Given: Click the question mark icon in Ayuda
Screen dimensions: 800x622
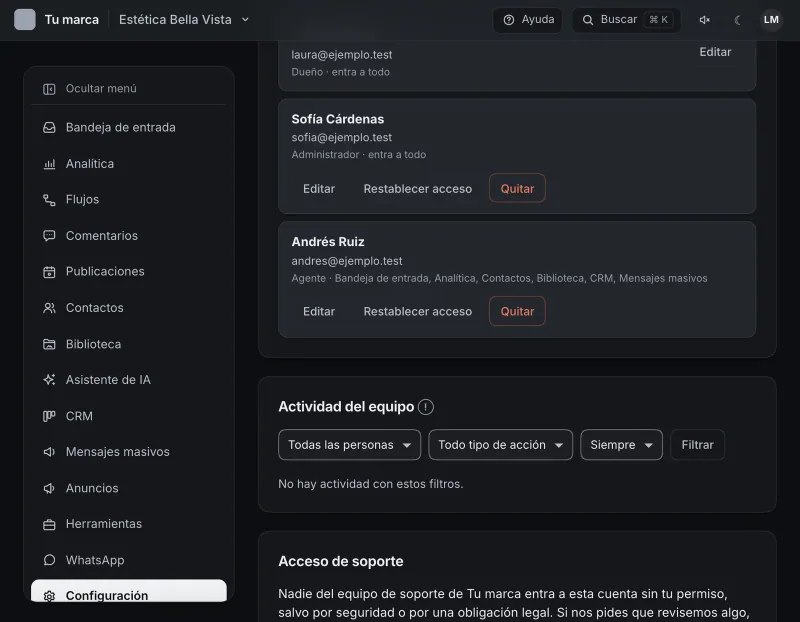Looking at the screenshot, I should 509,20.
